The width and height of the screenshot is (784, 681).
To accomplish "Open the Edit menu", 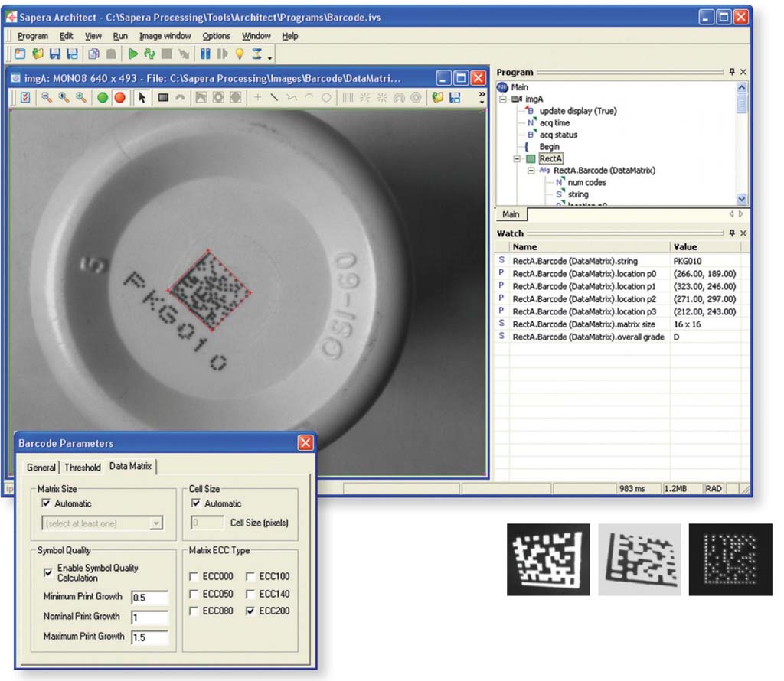I will 66,36.
